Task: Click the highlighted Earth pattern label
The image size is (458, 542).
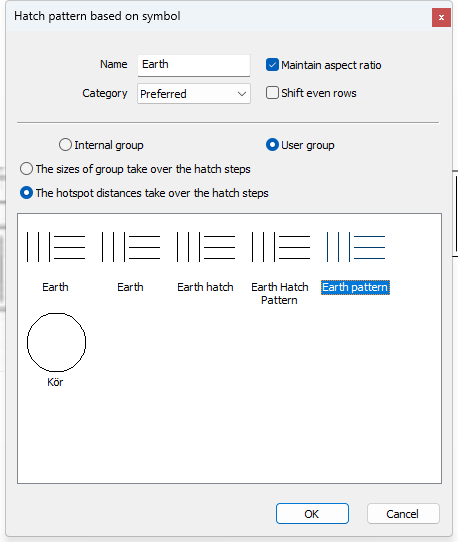Action: pos(355,287)
